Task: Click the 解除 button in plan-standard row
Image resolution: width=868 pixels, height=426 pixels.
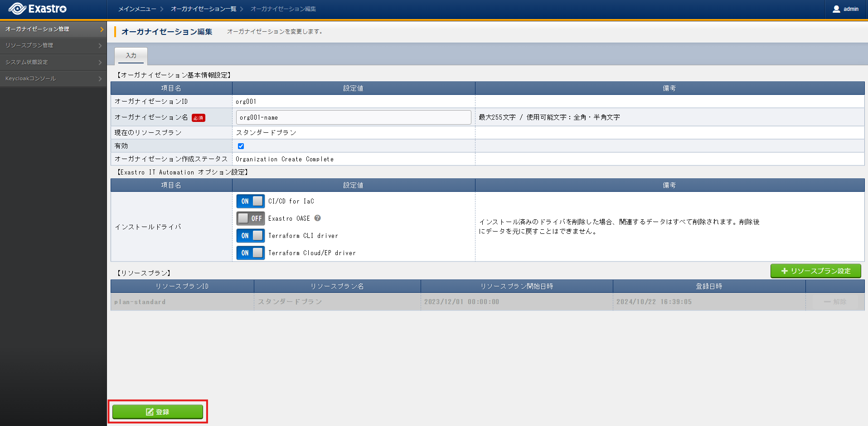Action: tap(835, 302)
